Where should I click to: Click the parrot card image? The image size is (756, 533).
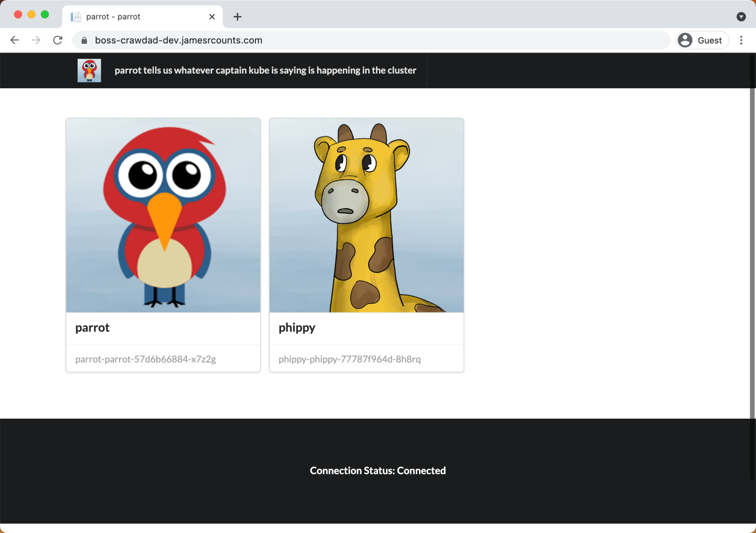pyautogui.click(x=163, y=215)
